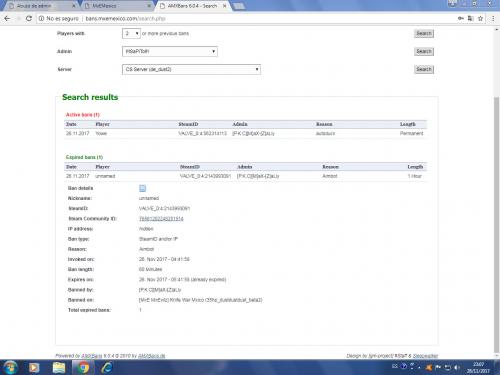Viewport: 500px width, 375px height.
Task: Click the translate page icon in address bar
Action: 470,18
